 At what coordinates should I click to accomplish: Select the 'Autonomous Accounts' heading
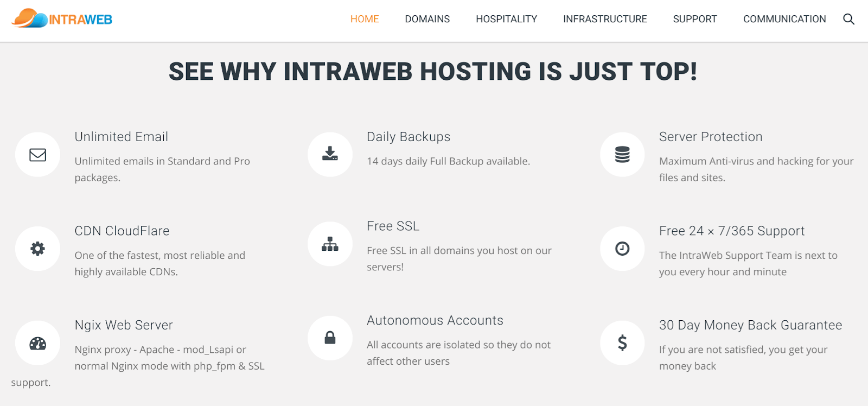click(x=435, y=320)
